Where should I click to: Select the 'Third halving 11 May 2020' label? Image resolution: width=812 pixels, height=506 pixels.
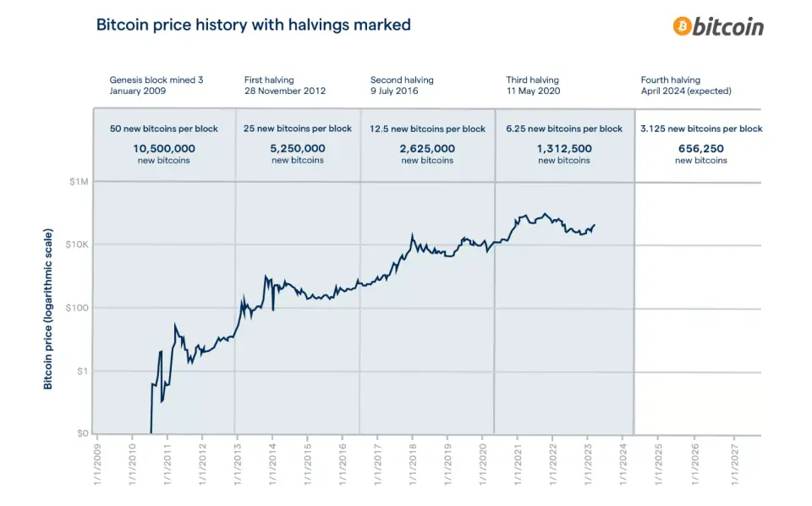(x=533, y=85)
